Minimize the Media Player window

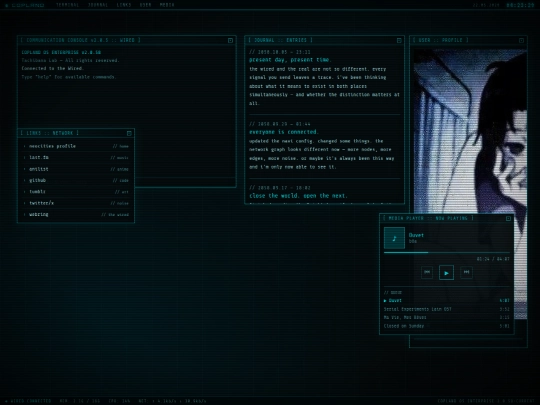[x=508, y=218]
